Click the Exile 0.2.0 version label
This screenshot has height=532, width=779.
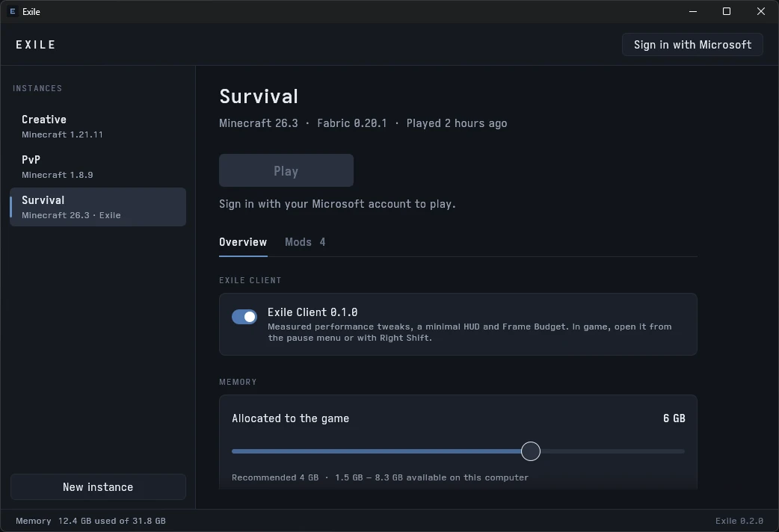[x=739, y=521]
